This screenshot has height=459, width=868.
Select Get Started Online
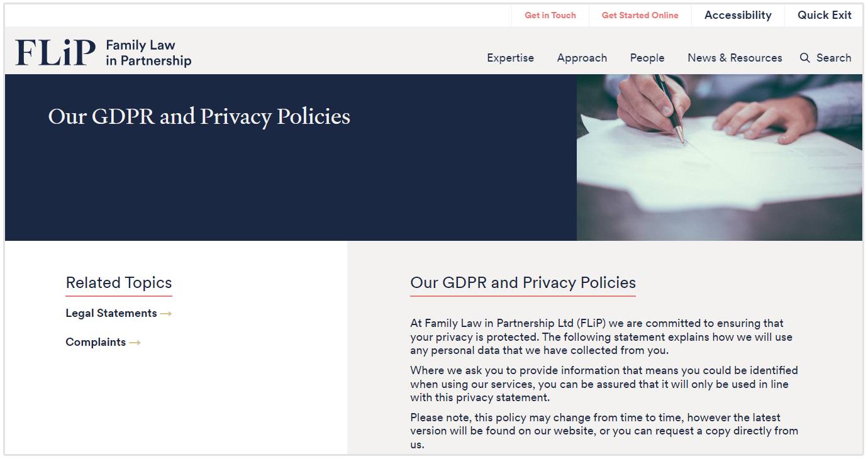pyautogui.click(x=640, y=16)
